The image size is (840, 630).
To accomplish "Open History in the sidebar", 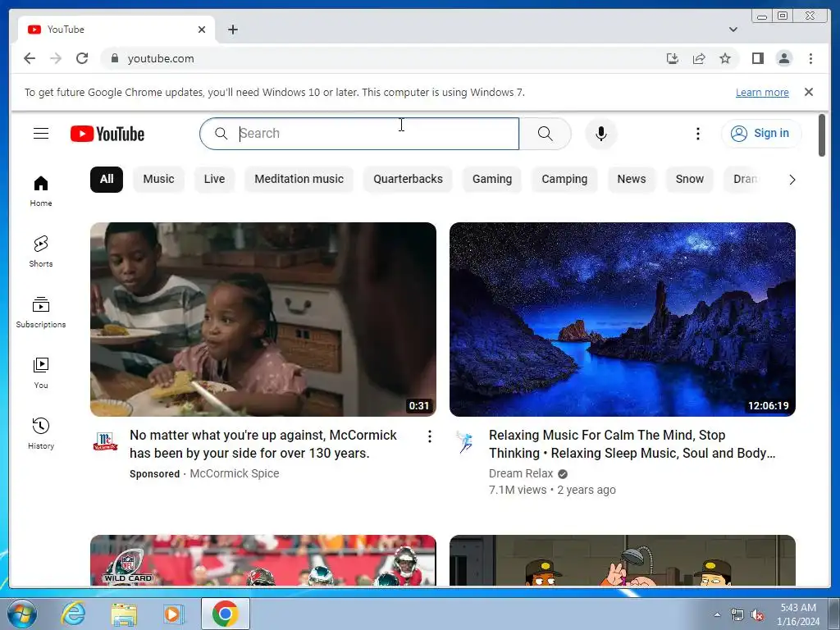I will 41,433.
